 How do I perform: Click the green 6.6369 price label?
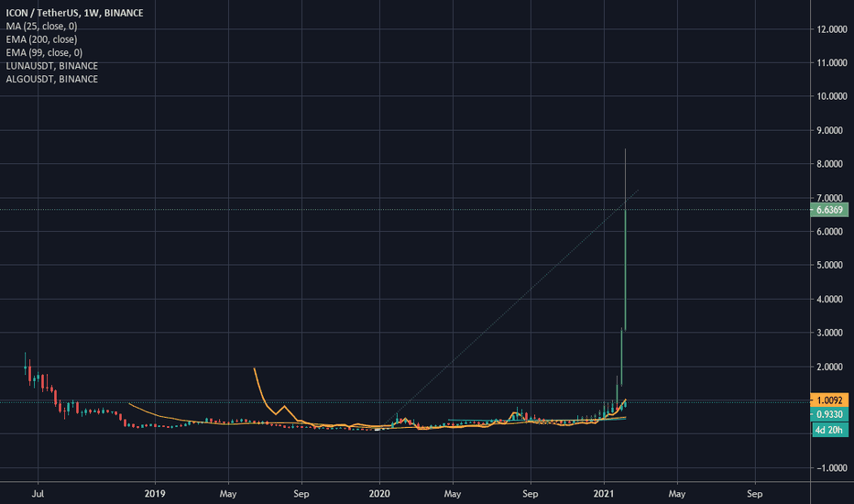coord(829,210)
